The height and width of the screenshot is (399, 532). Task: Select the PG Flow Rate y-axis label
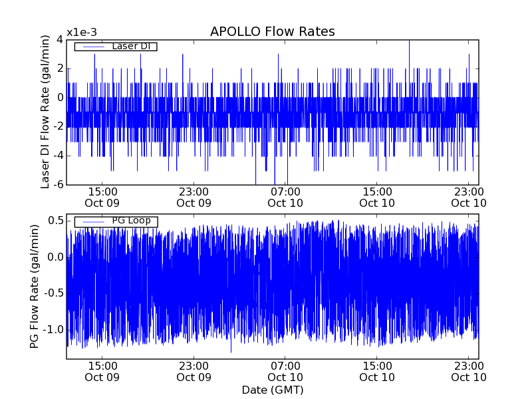coord(34,287)
